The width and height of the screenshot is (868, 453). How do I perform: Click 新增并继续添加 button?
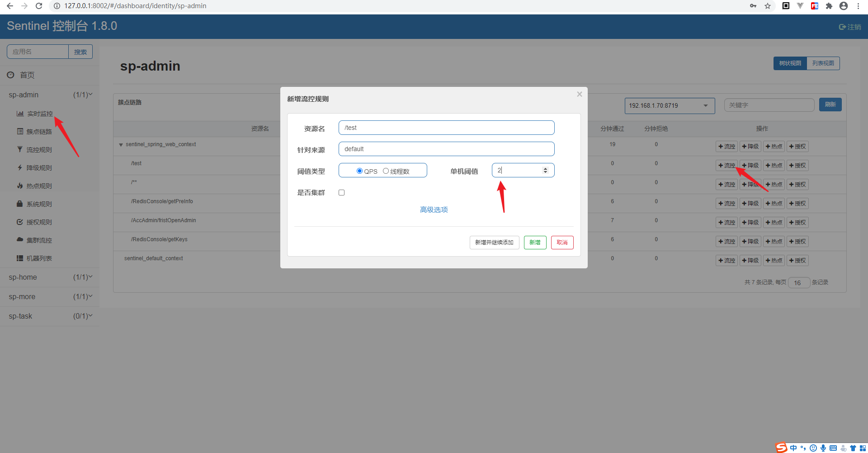coord(495,243)
